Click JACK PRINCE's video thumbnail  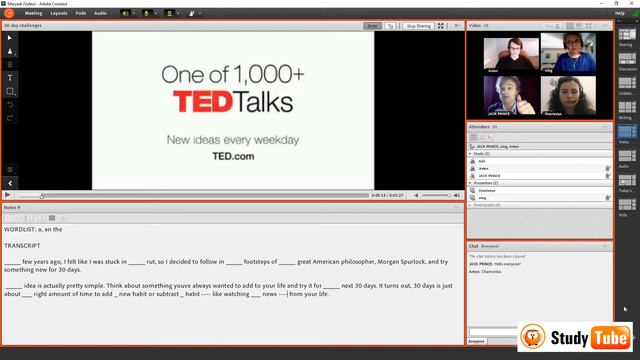(511, 96)
